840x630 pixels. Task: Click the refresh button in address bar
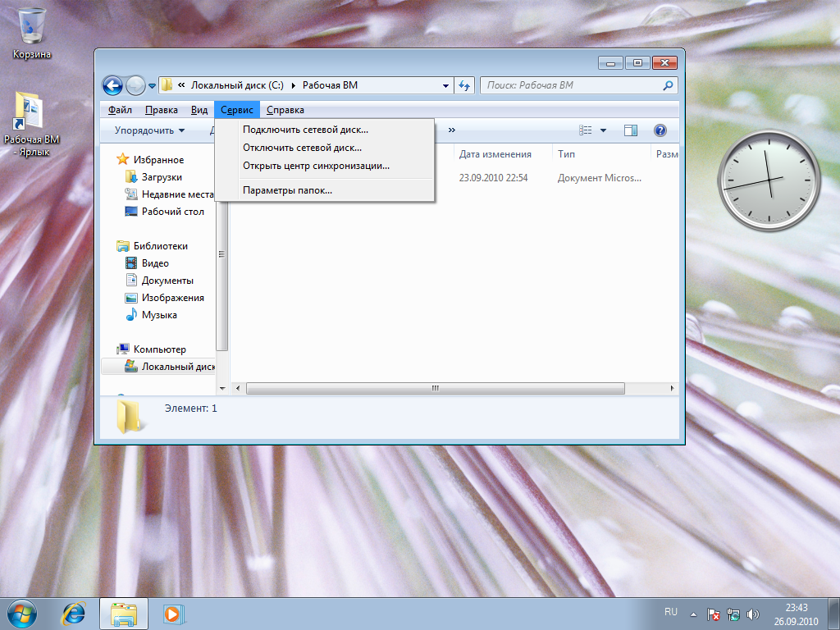click(464, 85)
